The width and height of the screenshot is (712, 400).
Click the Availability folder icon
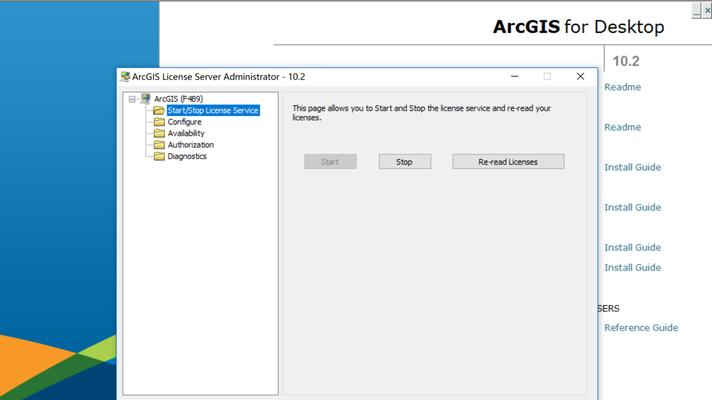click(159, 133)
